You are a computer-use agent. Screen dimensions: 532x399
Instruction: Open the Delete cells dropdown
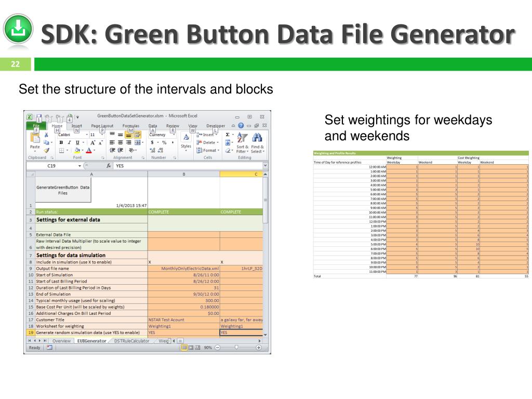(208, 142)
